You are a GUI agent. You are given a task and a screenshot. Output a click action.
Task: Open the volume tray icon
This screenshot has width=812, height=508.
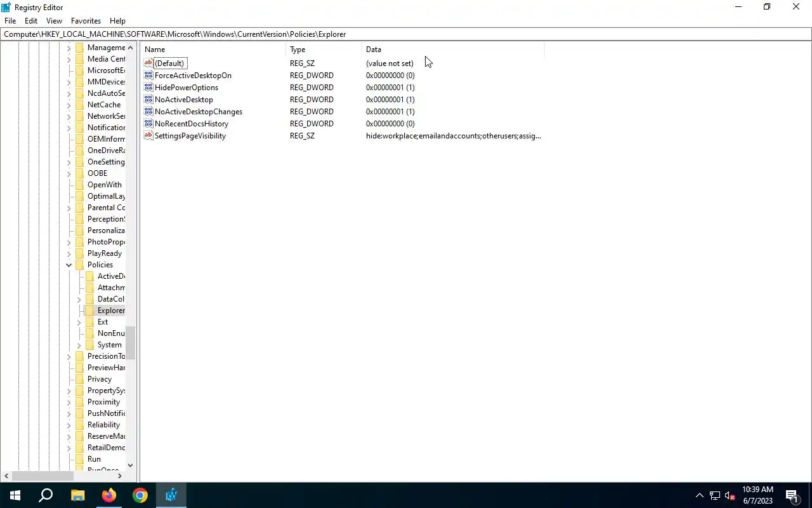click(x=730, y=495)
